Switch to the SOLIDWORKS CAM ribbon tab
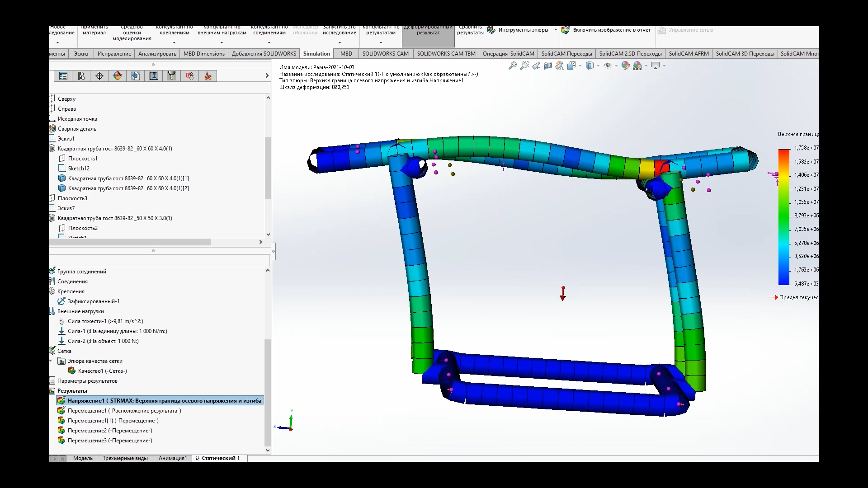Screen dimensions: 868x488 (385, 54)
